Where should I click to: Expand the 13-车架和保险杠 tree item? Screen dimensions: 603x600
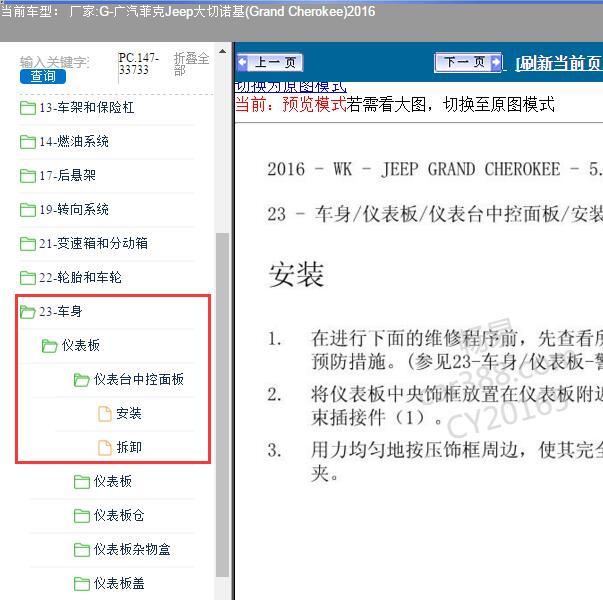click(87, 107)
